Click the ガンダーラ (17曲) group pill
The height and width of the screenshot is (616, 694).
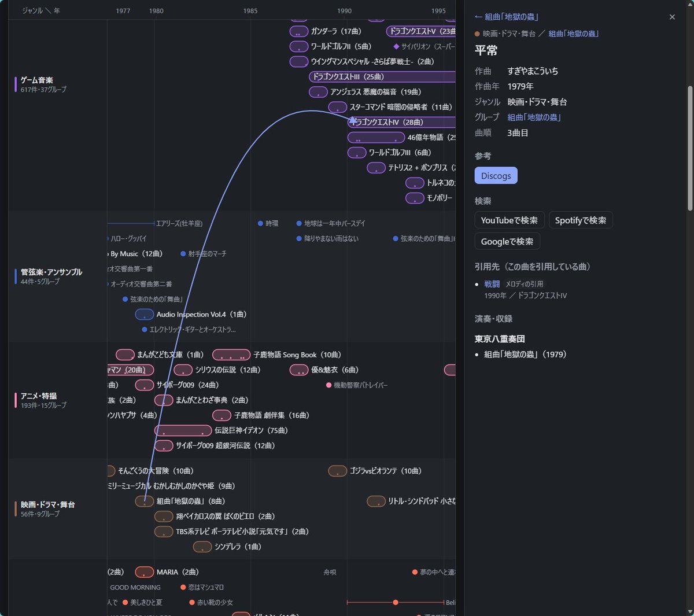coord(299,31)
